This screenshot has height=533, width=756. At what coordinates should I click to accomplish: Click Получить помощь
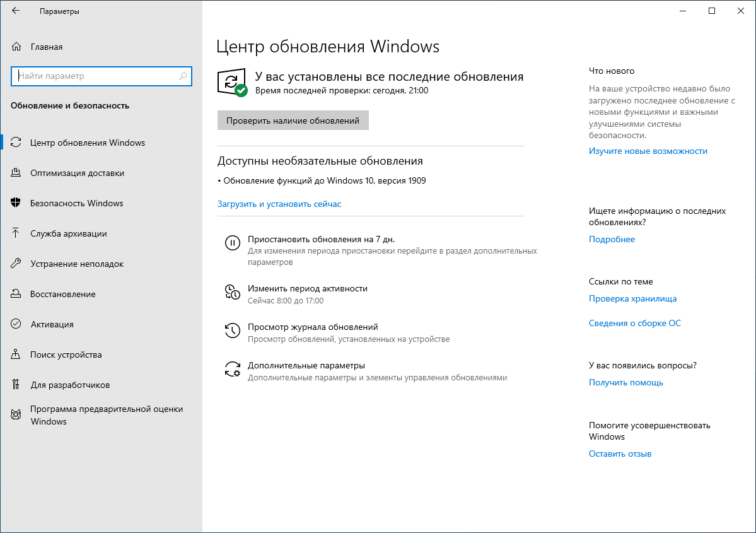(625, 382)
